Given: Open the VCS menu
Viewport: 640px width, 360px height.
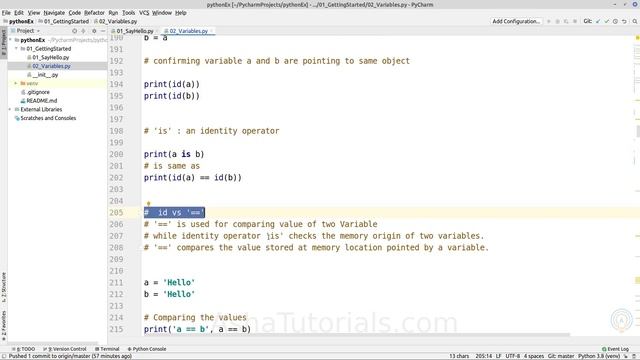Looking at the screenshot, I should pyautogui.click(x=144, y=13).
